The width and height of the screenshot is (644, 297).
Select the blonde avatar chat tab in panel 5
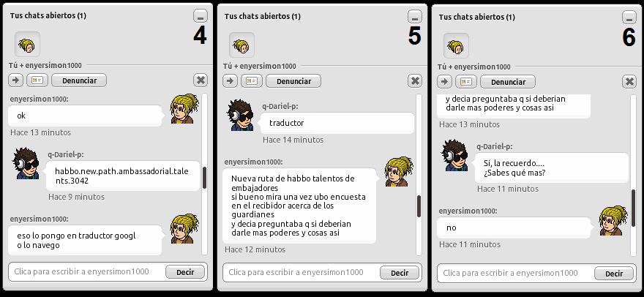[242, 45]
